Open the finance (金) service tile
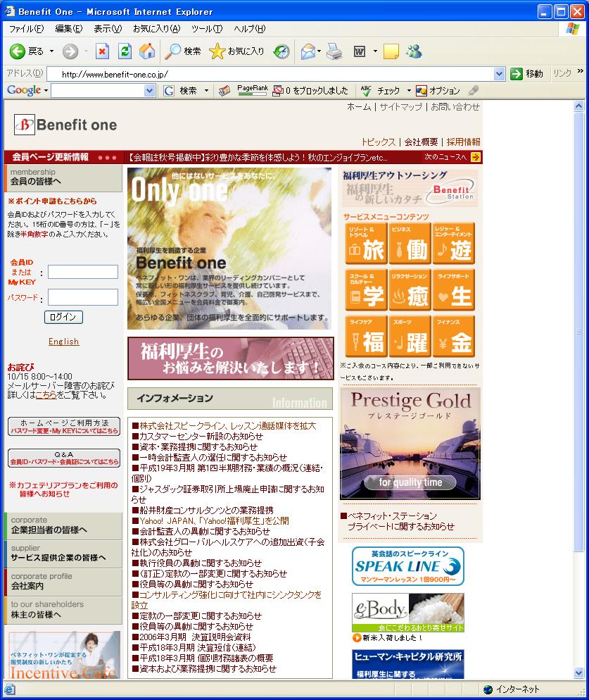Viewport: 589px width, 700px height. tap(454, 336)
